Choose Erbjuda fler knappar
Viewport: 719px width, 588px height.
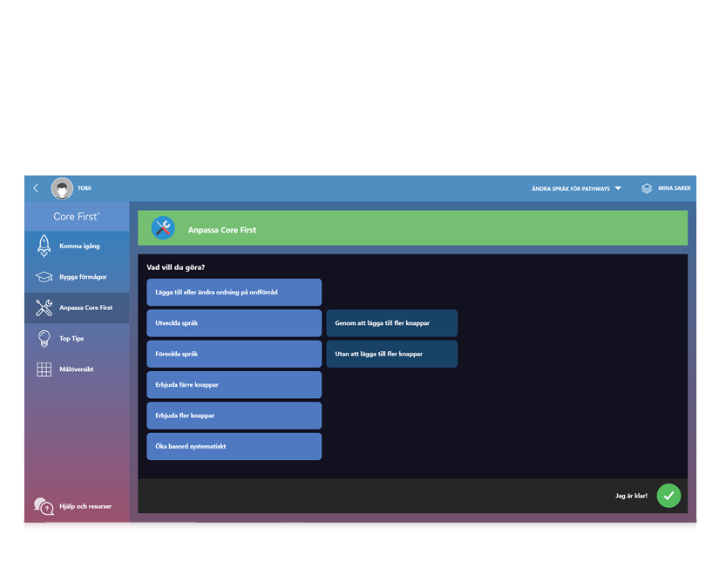tap(234, 416)
